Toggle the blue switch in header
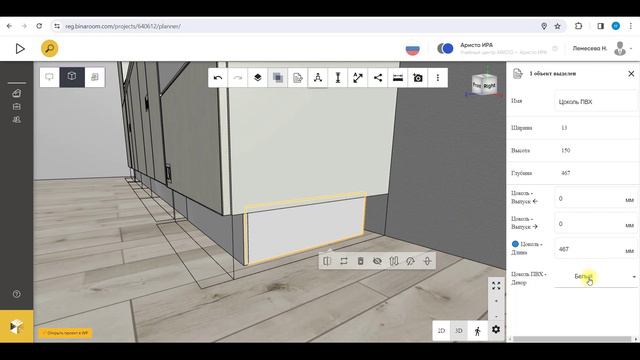Screen dimensions: 640x360 click(445, 49)
